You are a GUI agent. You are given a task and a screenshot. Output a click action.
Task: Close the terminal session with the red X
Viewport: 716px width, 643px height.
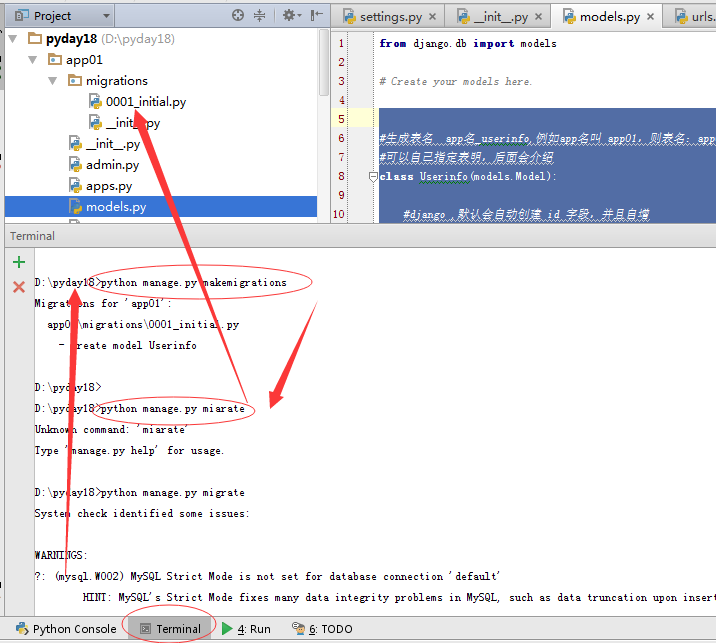[x=18, y=287]
